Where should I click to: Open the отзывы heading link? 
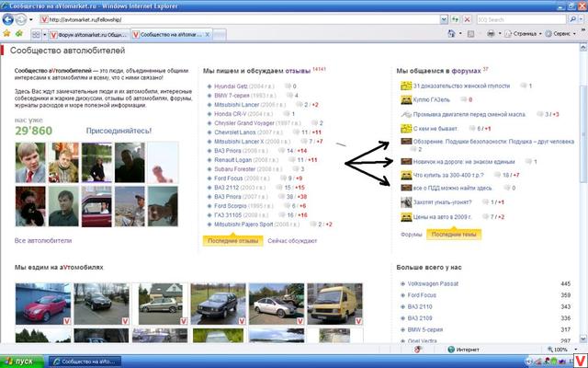coord(298,71)
